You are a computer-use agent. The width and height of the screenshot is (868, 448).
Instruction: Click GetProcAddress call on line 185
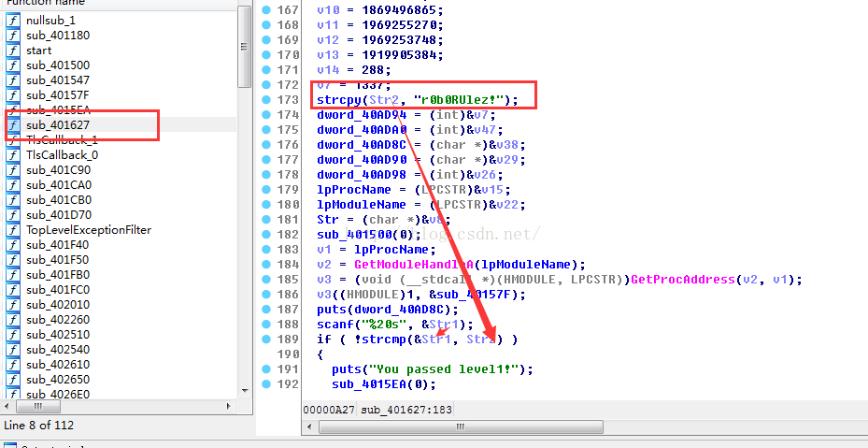(x=683, y=280)
